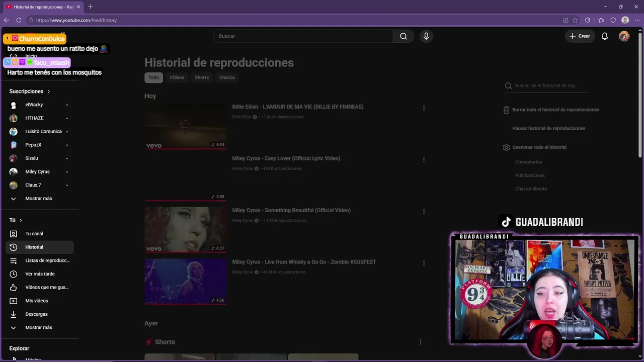Screen dimensions: 644x362
Task: Open Publicaciones history link
Action: pyautogui.click(x=530, y=175)
